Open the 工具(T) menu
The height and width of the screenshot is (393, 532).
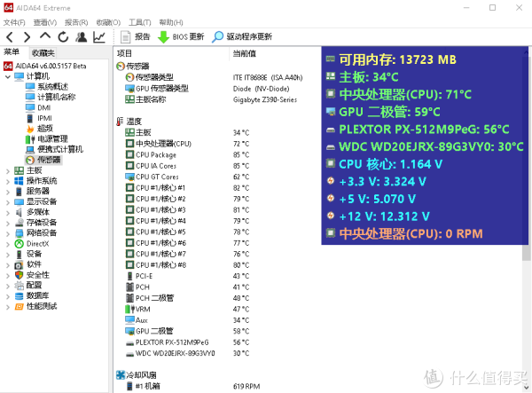tap(140, 22)
